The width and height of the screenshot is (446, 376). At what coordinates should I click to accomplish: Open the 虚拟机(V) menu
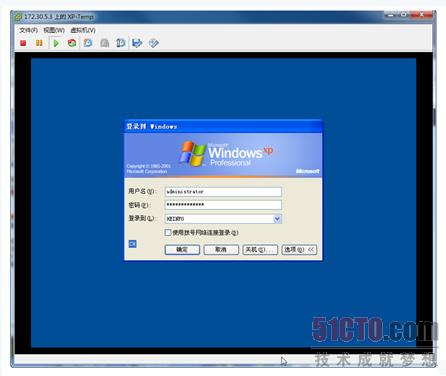click(83, 30)
